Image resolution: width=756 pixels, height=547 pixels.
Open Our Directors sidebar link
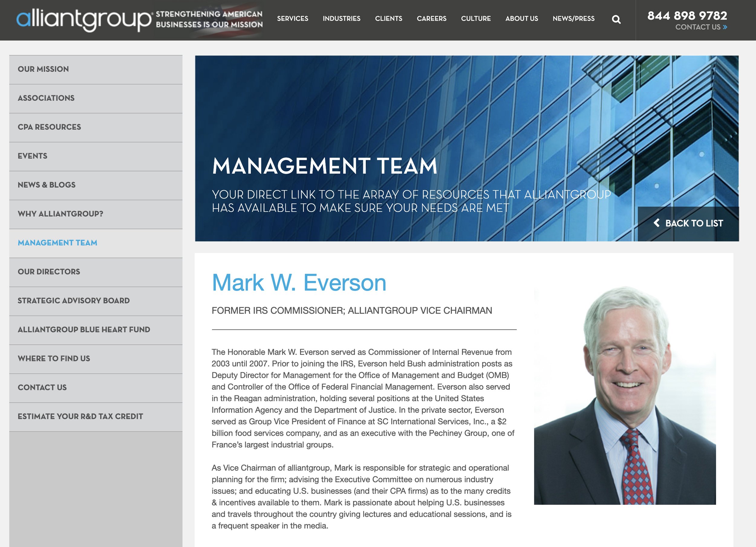click(96, 272)
